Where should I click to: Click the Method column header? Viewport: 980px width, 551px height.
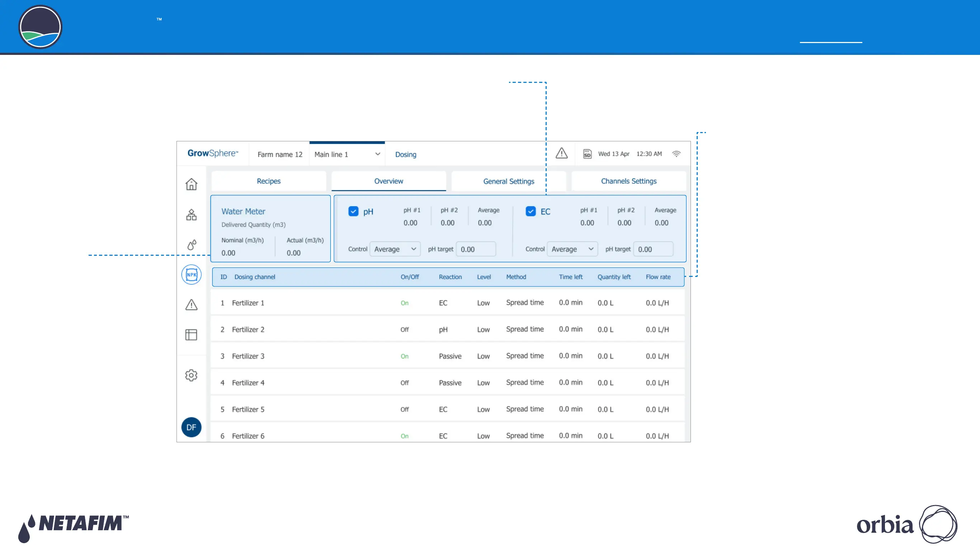tap(516, 277)
